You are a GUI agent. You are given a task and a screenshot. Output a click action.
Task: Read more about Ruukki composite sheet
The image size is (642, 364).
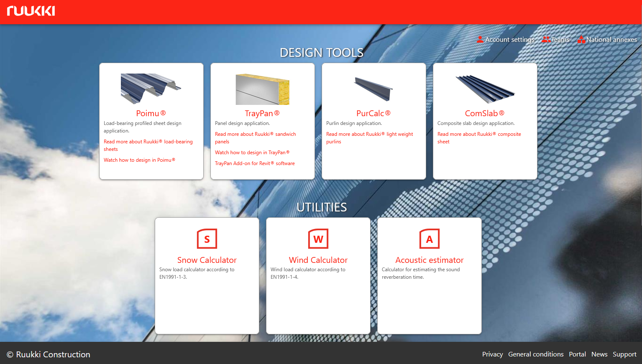pyautogui.click(x=479, y=134)
